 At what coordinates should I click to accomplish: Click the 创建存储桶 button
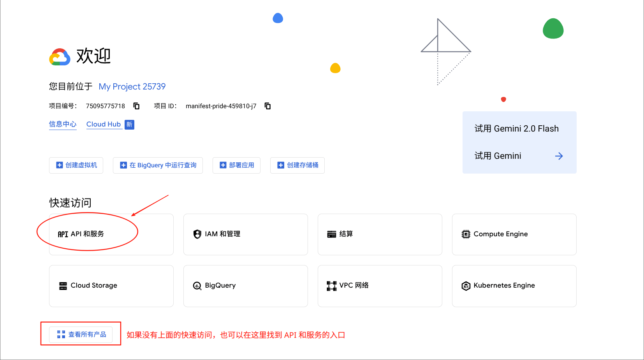pos(297,165)
